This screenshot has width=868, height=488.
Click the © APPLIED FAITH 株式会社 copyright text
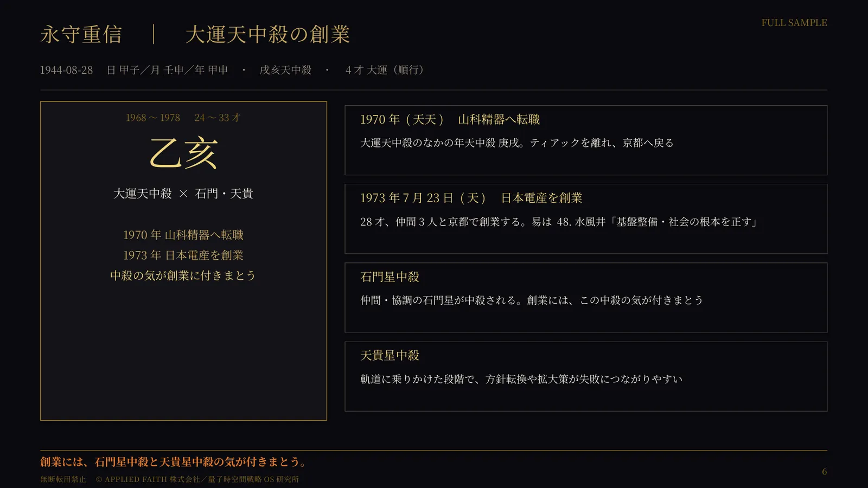point(197,479)
